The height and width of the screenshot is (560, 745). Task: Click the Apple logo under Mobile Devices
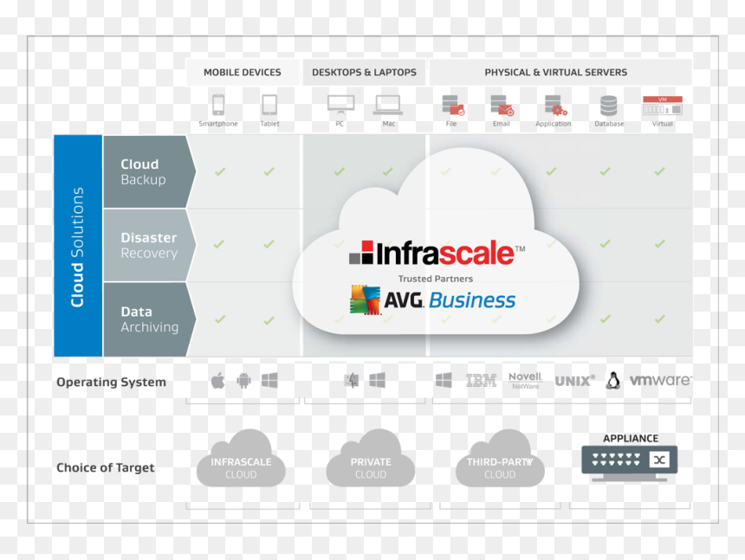[x=217, y=380]
